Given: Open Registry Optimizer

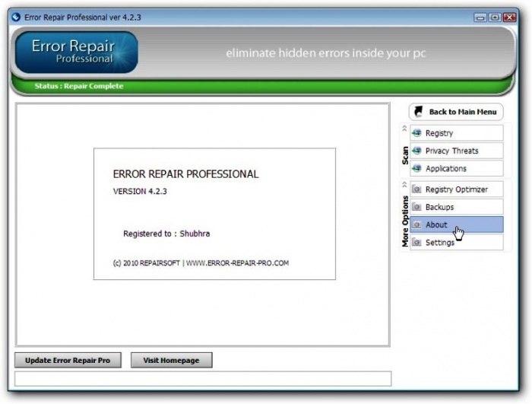Looking at the screenshot, I should 457,189.
